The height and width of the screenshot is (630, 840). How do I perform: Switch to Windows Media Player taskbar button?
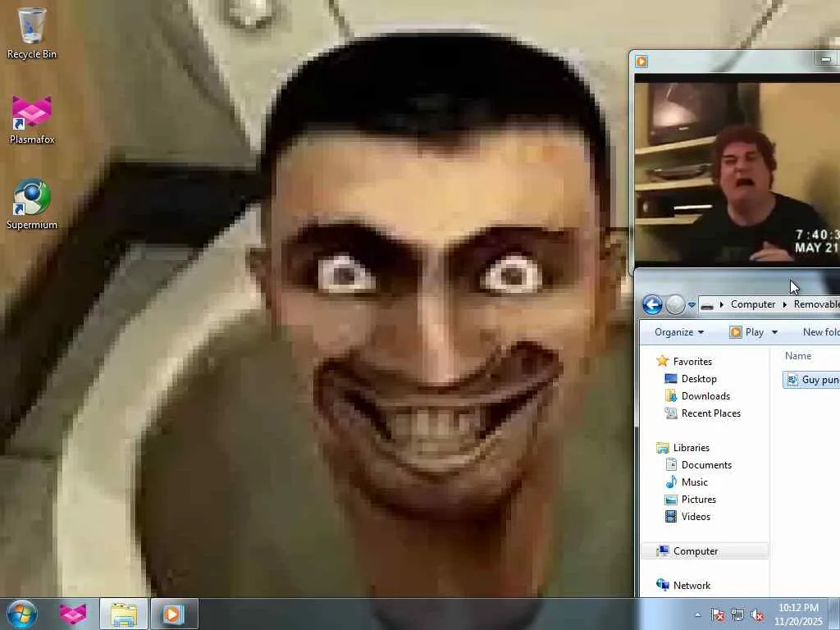174,614
